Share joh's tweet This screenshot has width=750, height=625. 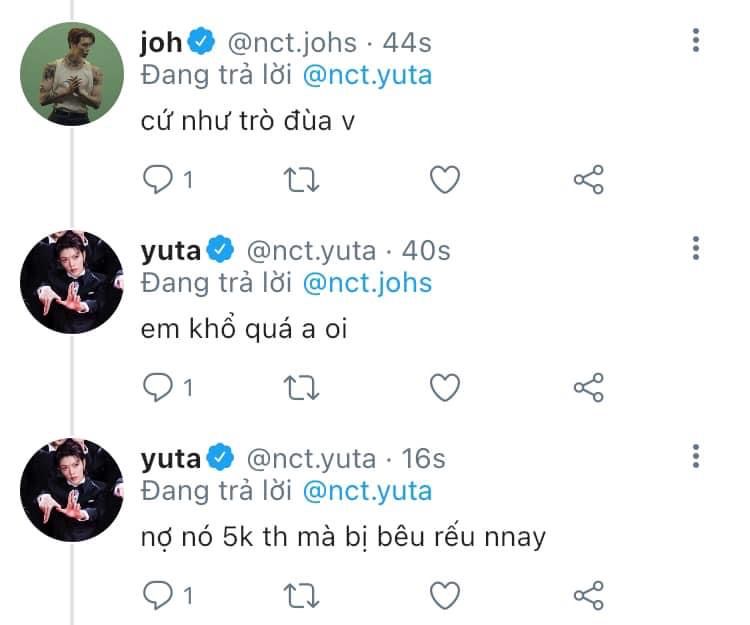pyautogui.click(x=589, y=179)
